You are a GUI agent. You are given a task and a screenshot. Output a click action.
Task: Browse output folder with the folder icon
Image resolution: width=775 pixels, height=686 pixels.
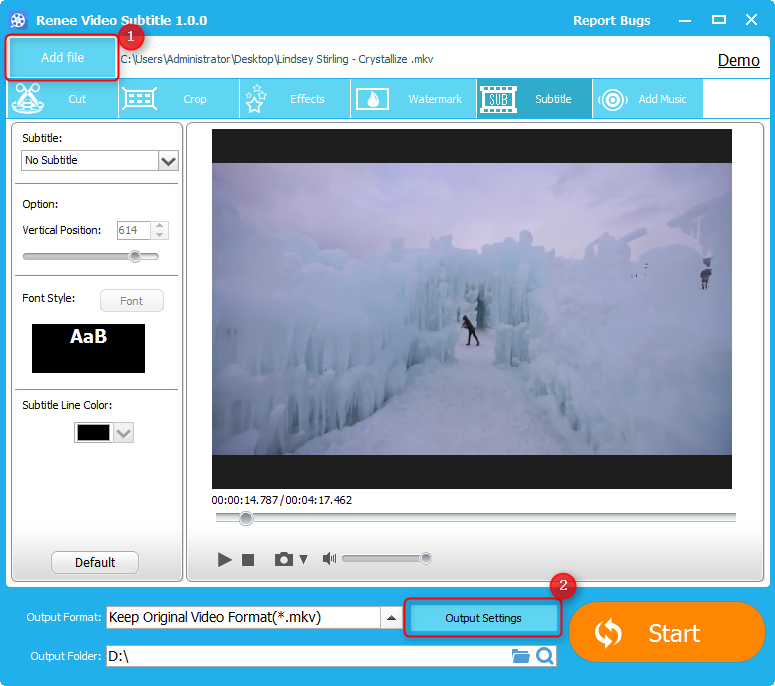click(520, 656)
